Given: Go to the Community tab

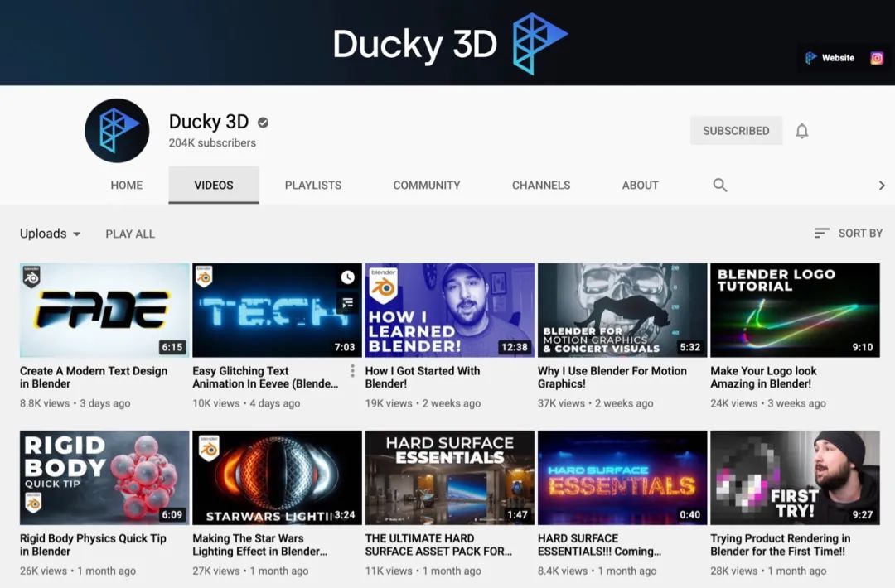Looking at the screenshot, I should click(x=427, y=186).
